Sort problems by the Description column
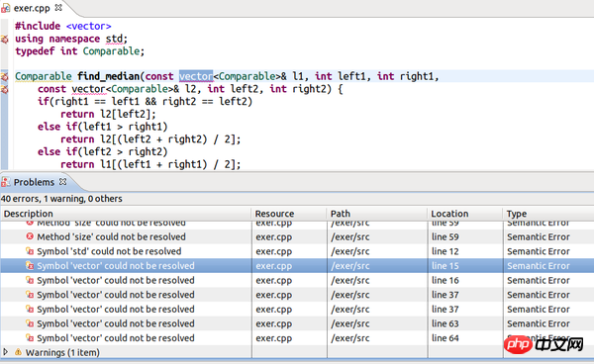 126,214
